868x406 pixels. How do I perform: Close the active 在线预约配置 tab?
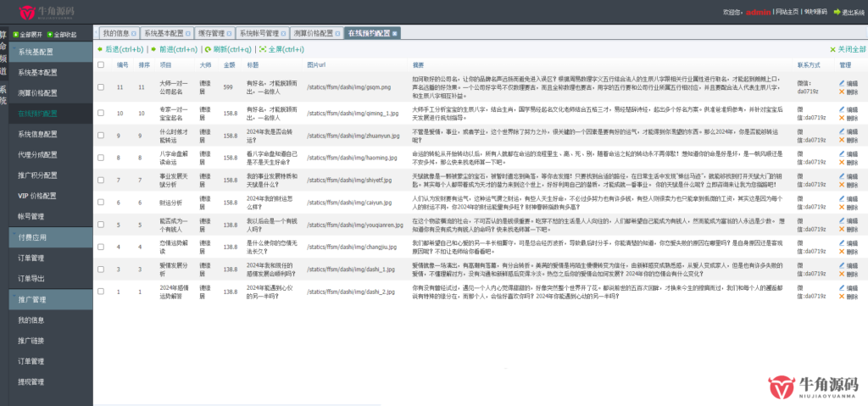pos(395,33)
